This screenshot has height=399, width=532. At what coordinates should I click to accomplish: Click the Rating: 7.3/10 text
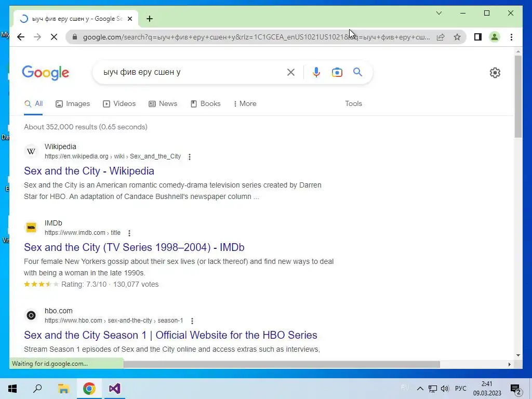(x=84, y=284)
